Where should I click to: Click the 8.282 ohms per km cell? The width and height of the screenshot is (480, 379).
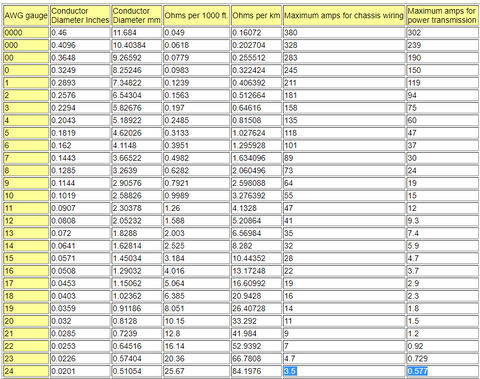click(x=256, y=246)
